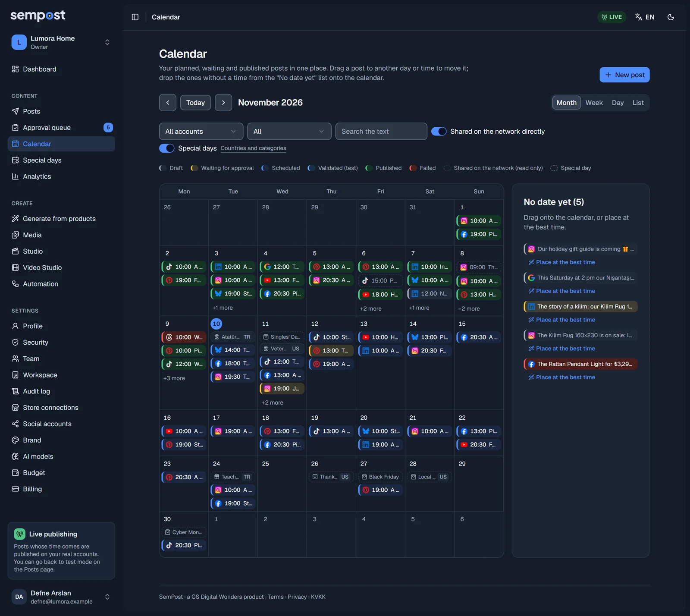Open the Billing page
The height and width of the screenshot is (616, 690).
pos(61,489)
